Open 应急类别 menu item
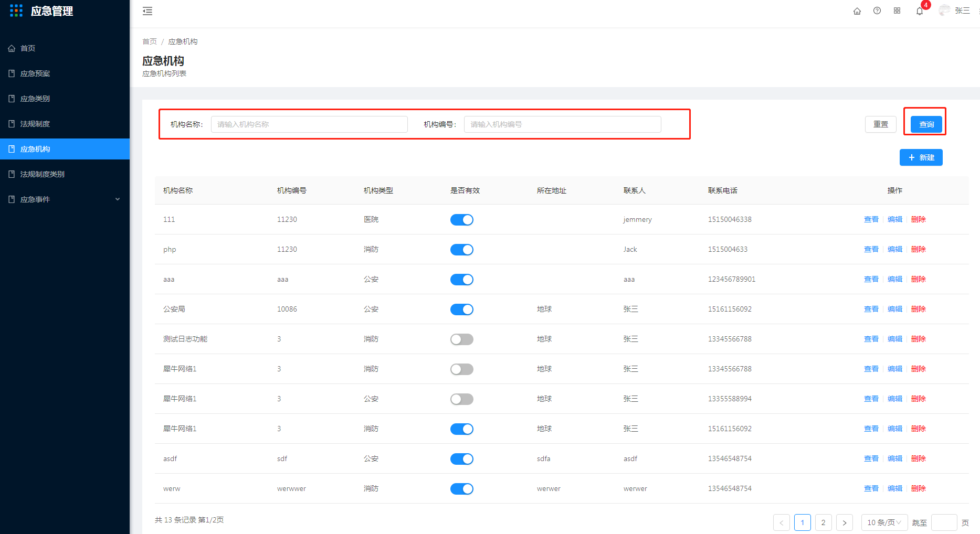The image size is (980, 534). click(x=65, y=99)
